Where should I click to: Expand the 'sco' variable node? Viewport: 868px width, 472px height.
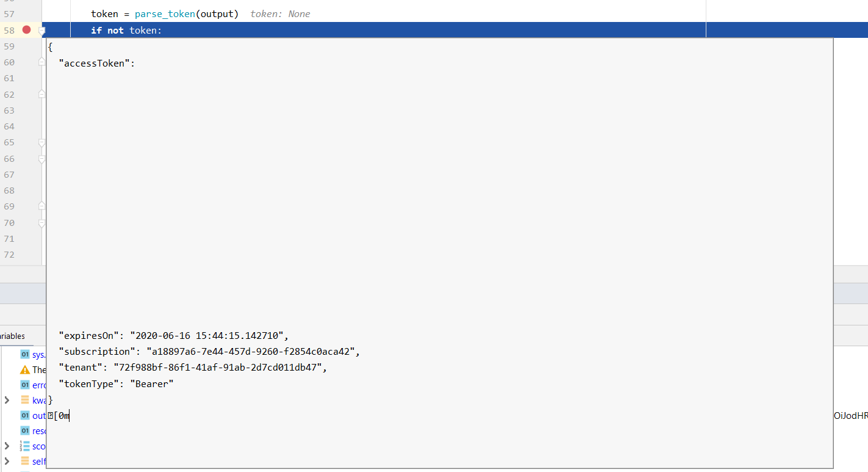[7, 446]
